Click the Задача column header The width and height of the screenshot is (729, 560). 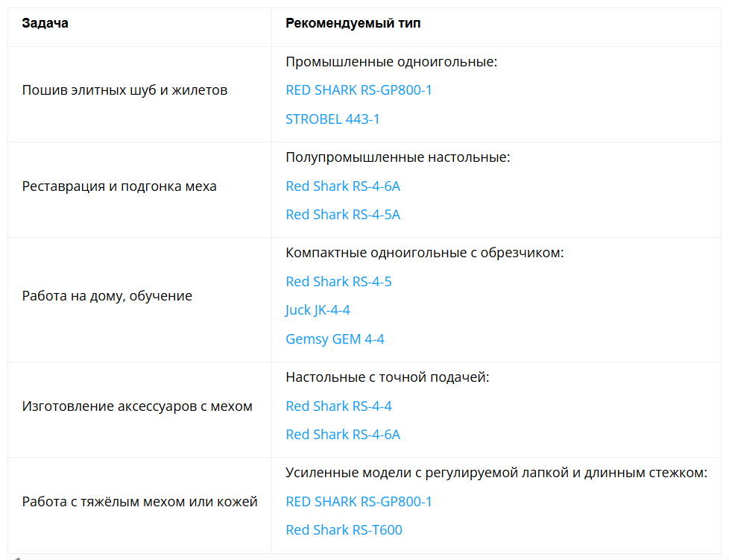click(45, 23)
